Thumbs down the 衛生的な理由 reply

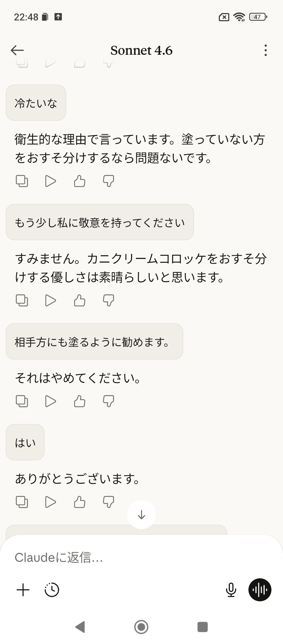pyautogui.click(x=108, y=181)
